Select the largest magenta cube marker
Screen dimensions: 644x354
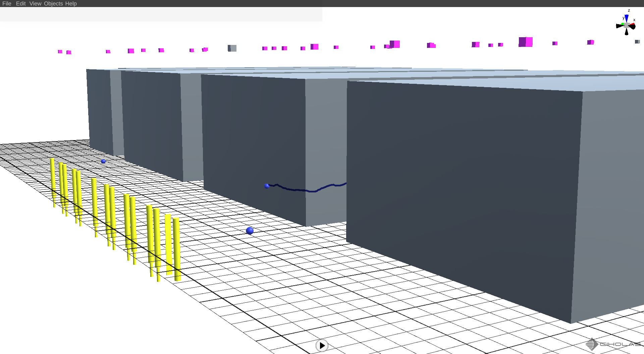coord(526,42)
